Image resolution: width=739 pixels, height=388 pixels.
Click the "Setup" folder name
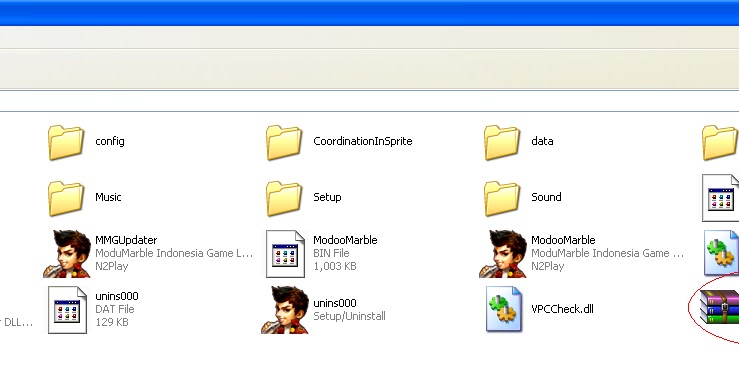pyautogui.click(x=327, y=197)
